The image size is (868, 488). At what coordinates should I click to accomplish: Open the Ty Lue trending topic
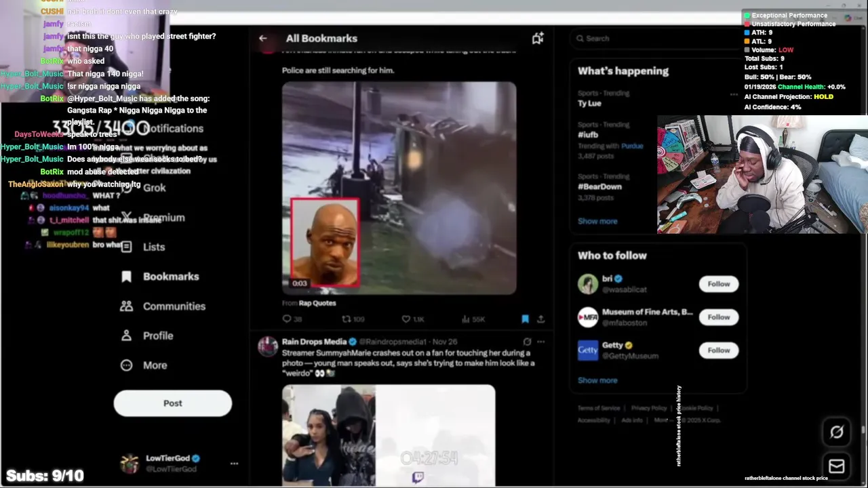click(x=589, y=103)
